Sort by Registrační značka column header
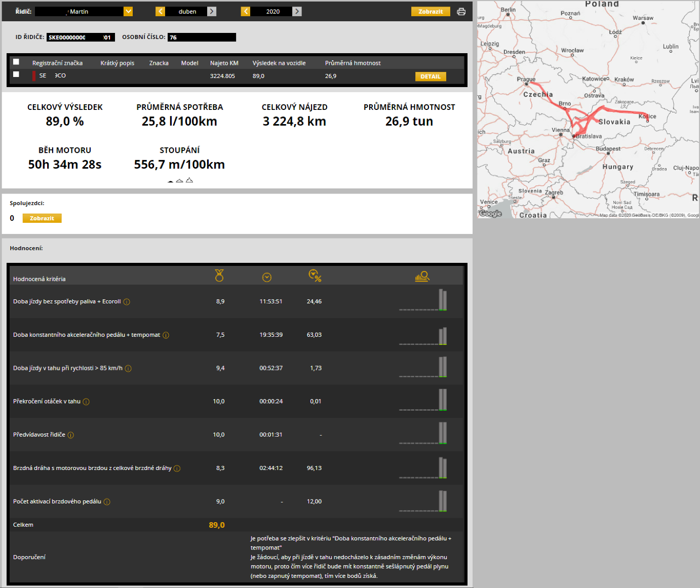Screen dimensions: 700x588 [x=57, y=63]
